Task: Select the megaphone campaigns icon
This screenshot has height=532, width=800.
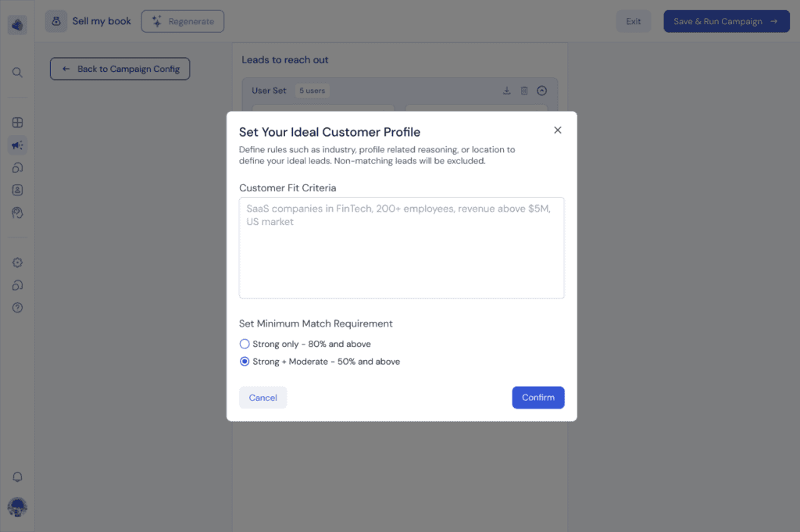Action: pos(17,145)
